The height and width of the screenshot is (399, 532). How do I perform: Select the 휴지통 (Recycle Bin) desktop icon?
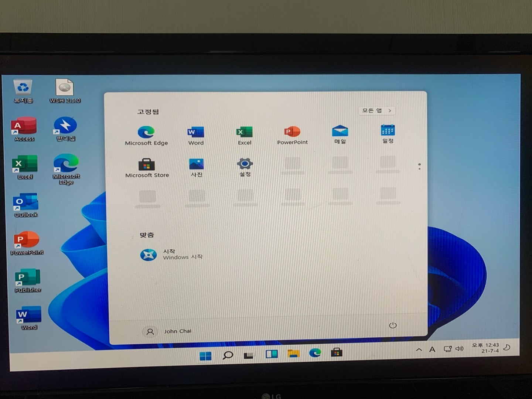coord(23,91)
